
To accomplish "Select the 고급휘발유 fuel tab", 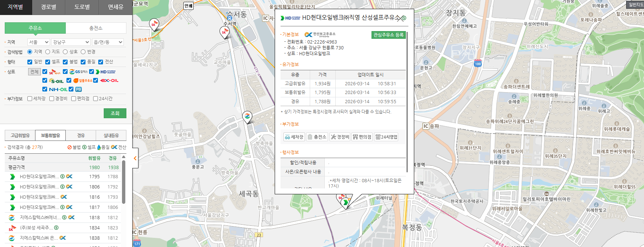I will coord(20,135).
